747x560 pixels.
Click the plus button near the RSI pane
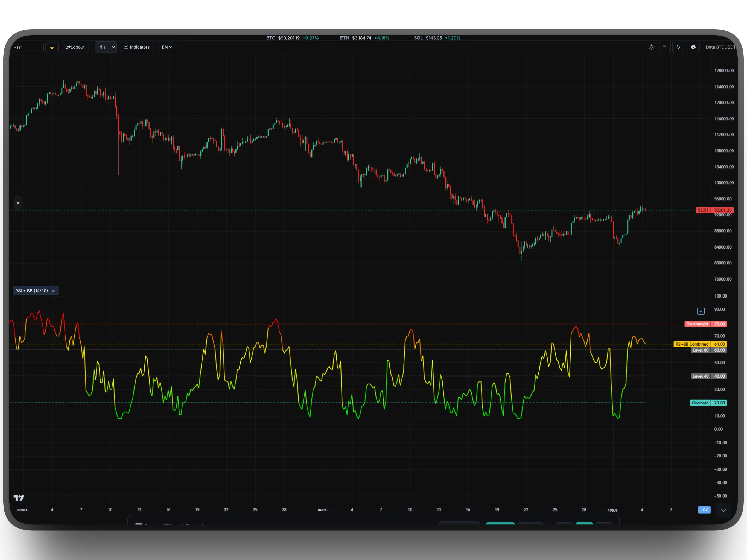pos(701,311)
